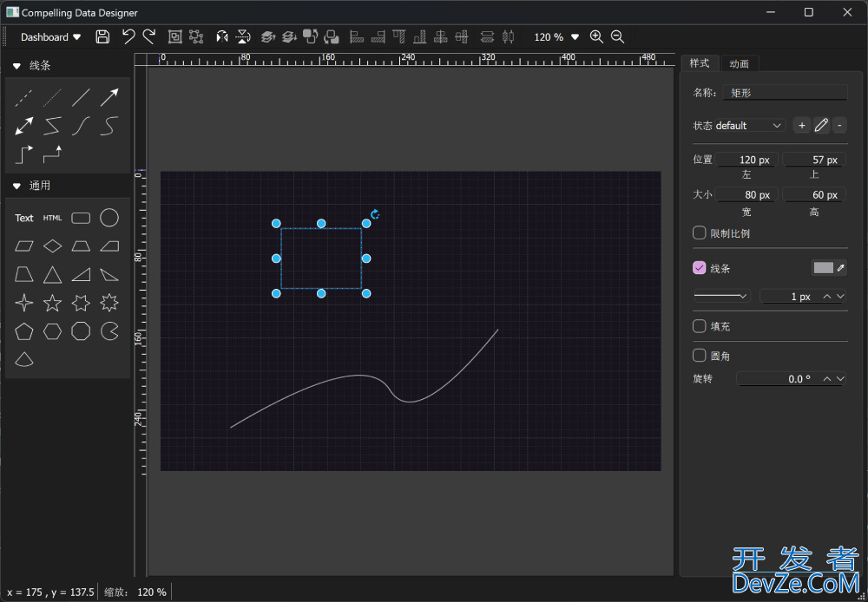Image resolution: width=868 pixels, height=602 pixels.
Task: Align selected shapes to the left edge
Action: (x=357, y=37)
